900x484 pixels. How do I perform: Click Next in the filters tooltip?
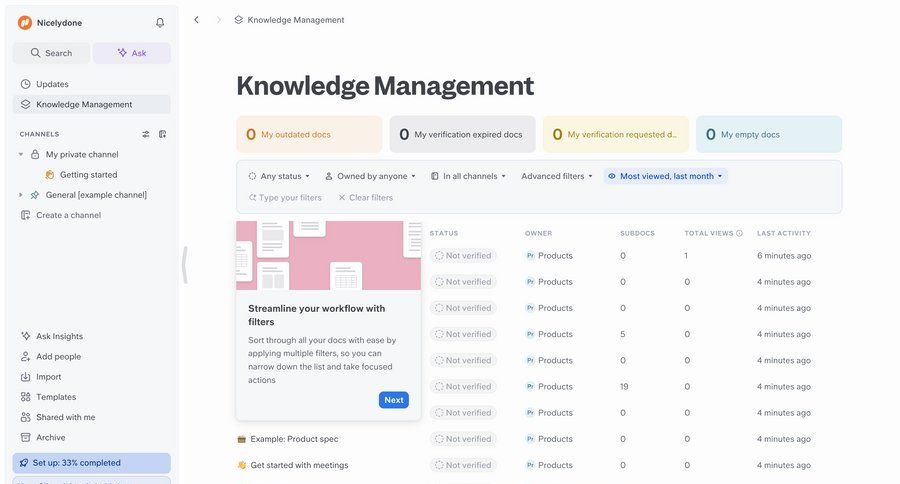coord(394,400)
